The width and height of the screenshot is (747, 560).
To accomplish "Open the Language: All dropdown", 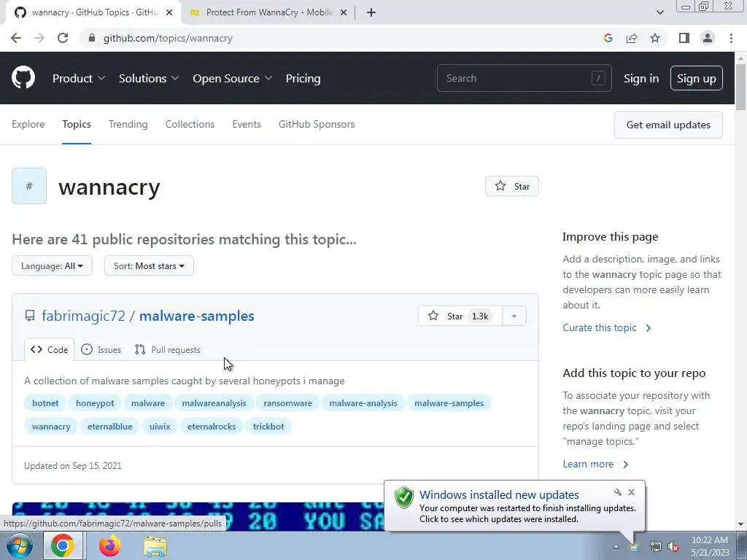I will pos(52,265).
